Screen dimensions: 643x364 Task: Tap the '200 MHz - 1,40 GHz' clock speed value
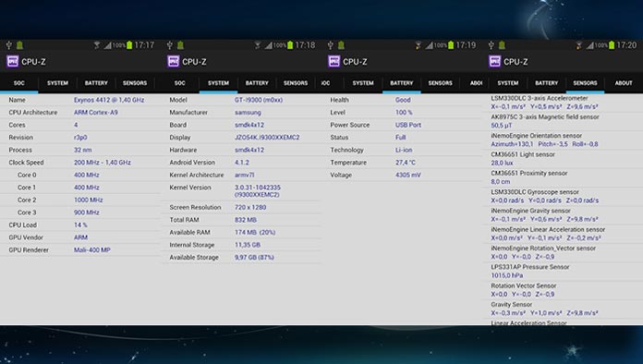point(103,163)
